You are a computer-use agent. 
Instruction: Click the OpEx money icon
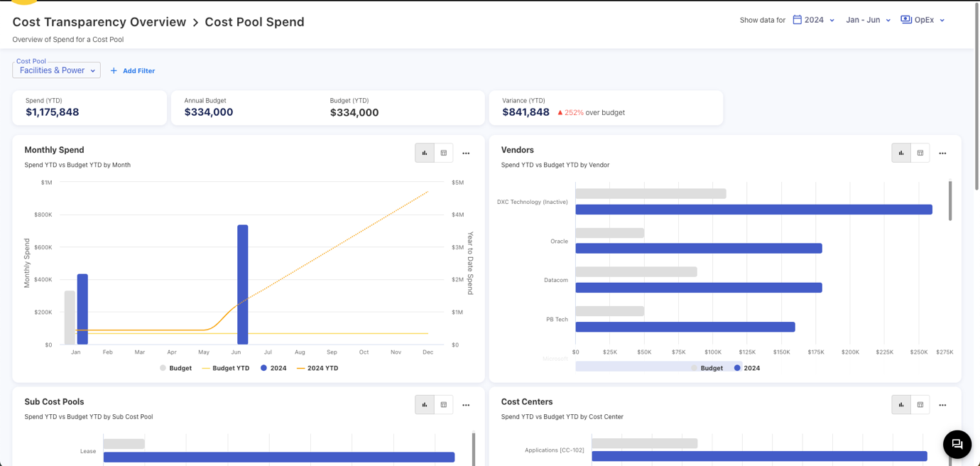[x=906, y=20]
